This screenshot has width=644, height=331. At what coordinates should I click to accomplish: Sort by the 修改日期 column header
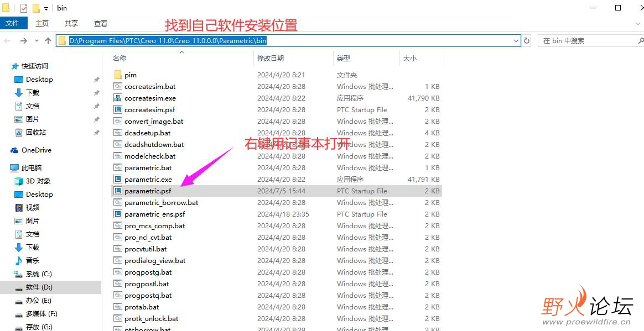point(270,58)
